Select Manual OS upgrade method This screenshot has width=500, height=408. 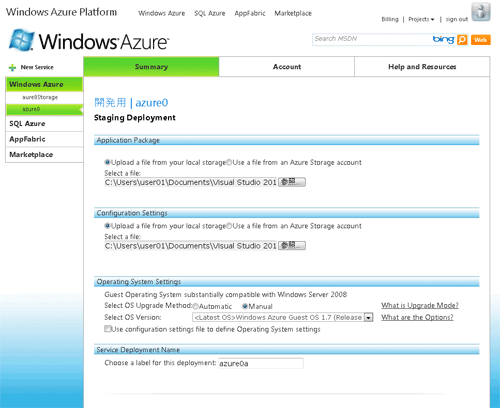[x=245, y=306]
